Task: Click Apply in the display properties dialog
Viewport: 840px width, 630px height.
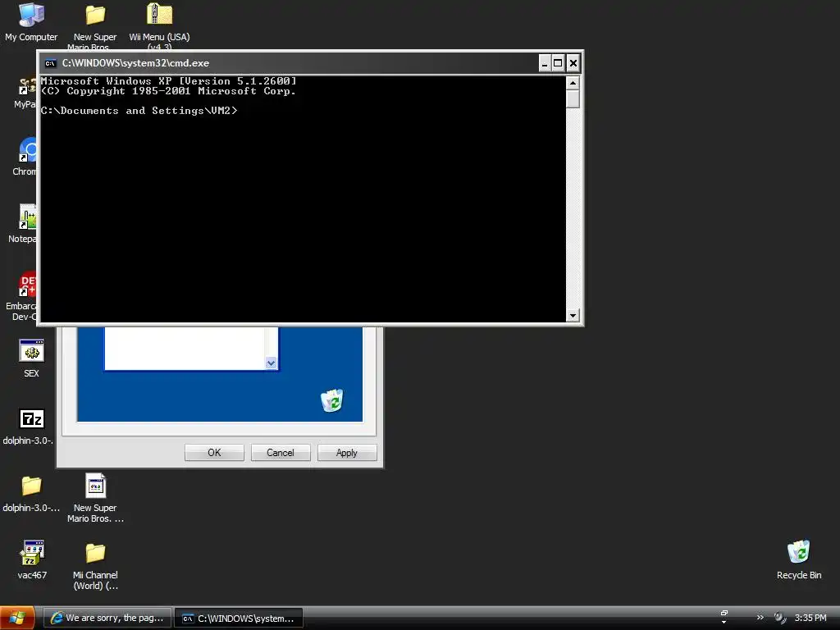Action: point(347,453)
